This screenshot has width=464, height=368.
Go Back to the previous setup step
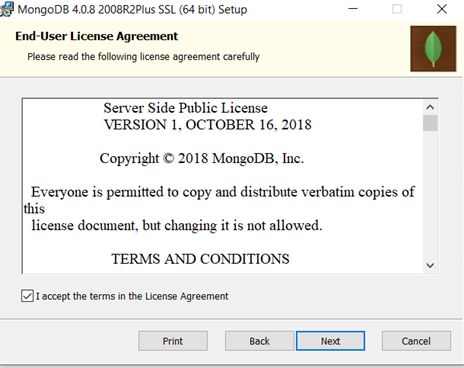tap(259, 341)
